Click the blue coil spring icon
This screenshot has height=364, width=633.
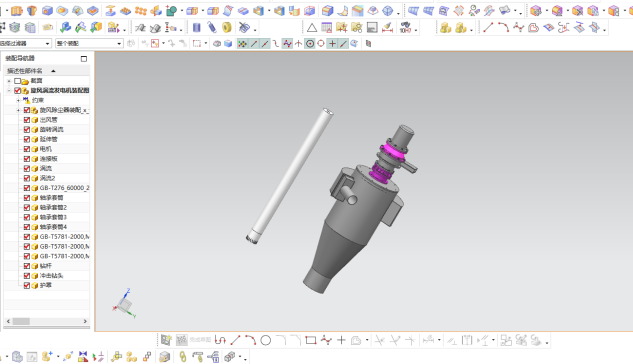click(x=212, y=27)
